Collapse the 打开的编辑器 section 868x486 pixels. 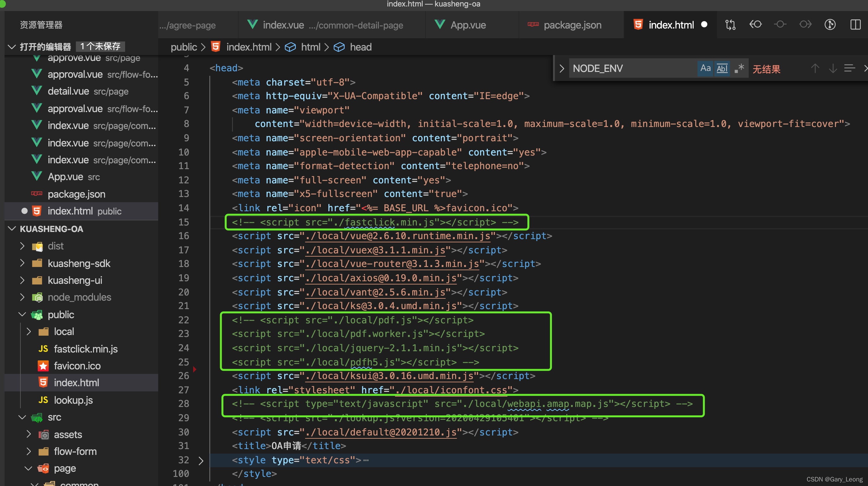[12, 46]
